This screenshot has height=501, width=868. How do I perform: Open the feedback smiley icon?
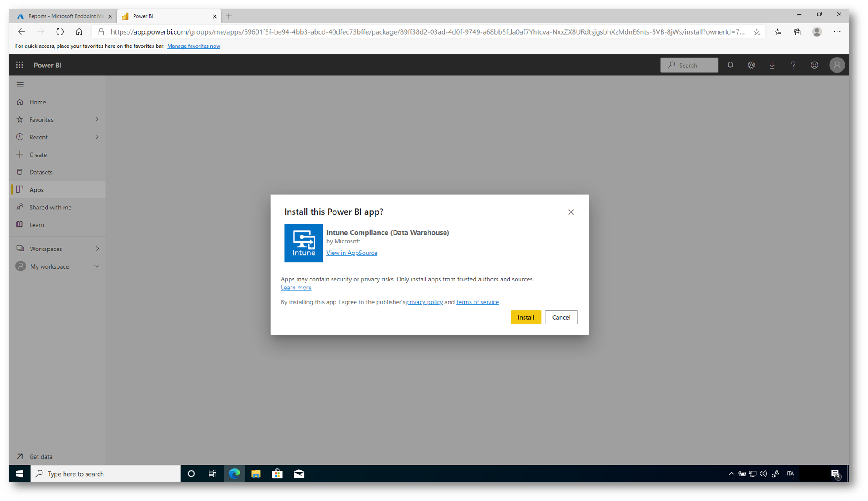[814, 65]
